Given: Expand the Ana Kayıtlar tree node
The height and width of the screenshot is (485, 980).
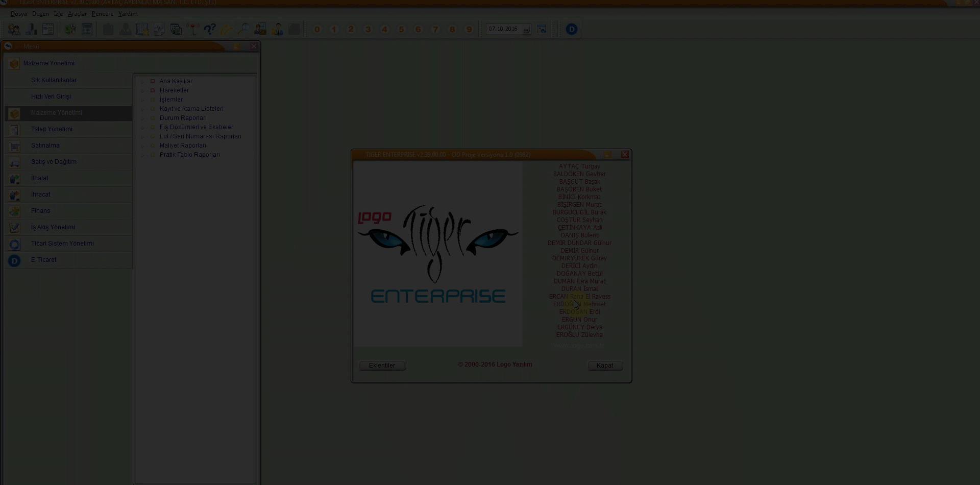Looking at the screenshot, I should (x=143, y=82).
